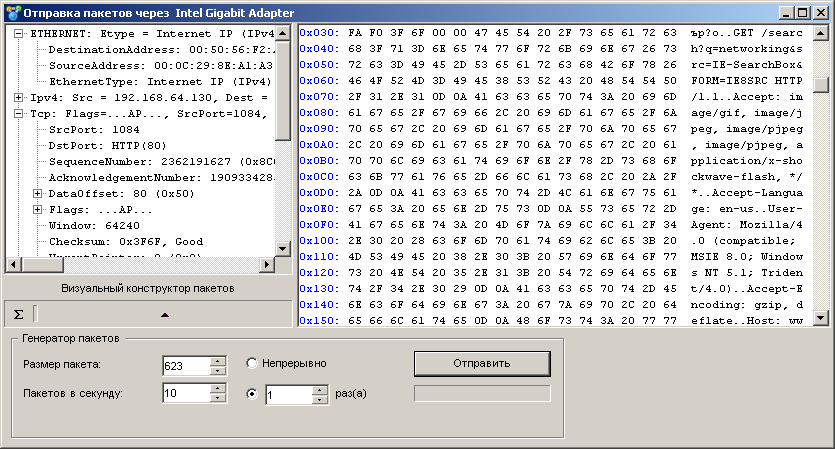Click the Отправить button
The height and width of the screenshot is (449, 835).
(x=482, y=364)
